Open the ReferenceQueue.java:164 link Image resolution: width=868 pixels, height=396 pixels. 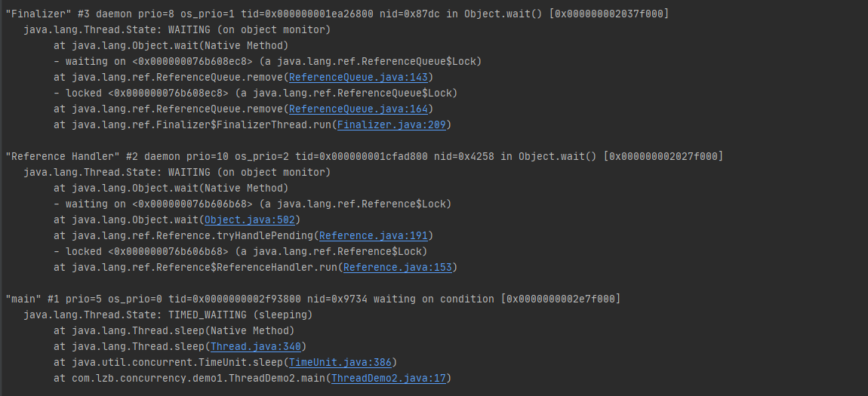point(359,109)
